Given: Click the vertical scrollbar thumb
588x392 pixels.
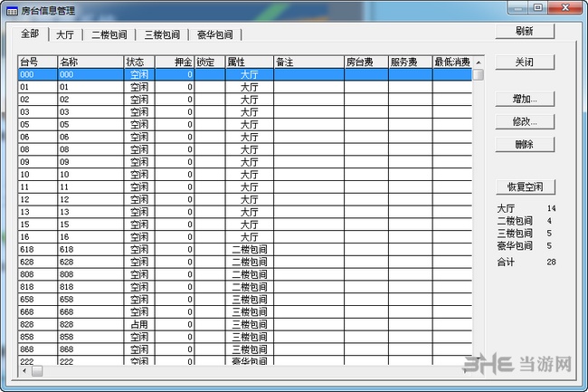Looking at the screenshot, I should pyautogui.click(x=479, y=74).
